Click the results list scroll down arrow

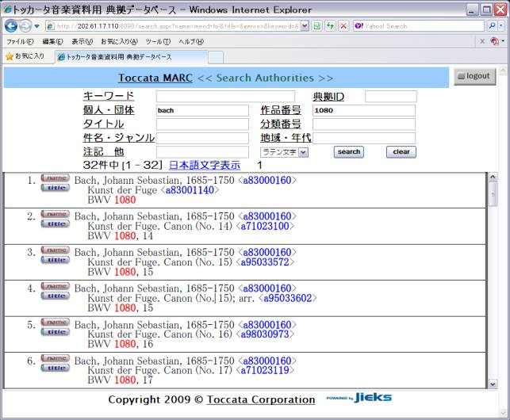click(493, 384)
